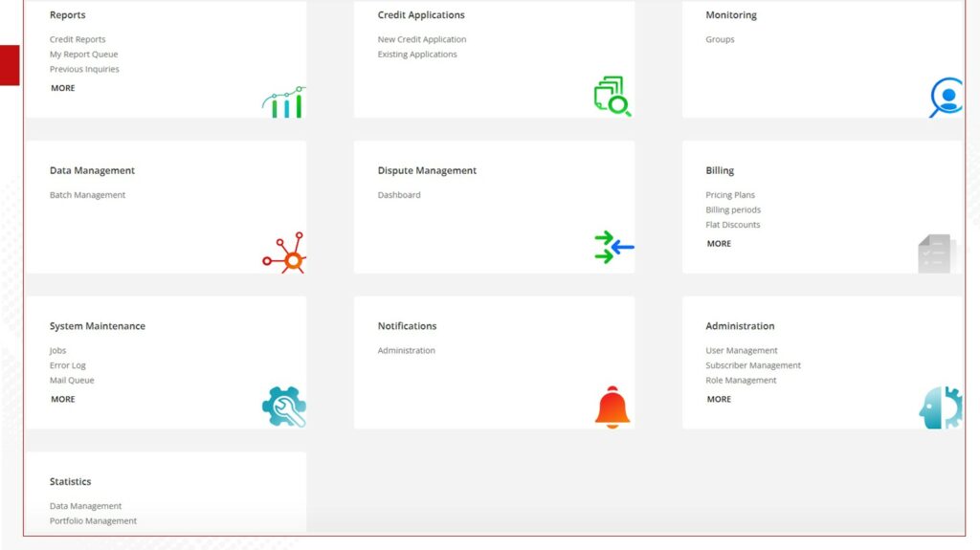Screen dimensions: 980x550
Task: Start a New Credit Application
Action: 422,39
